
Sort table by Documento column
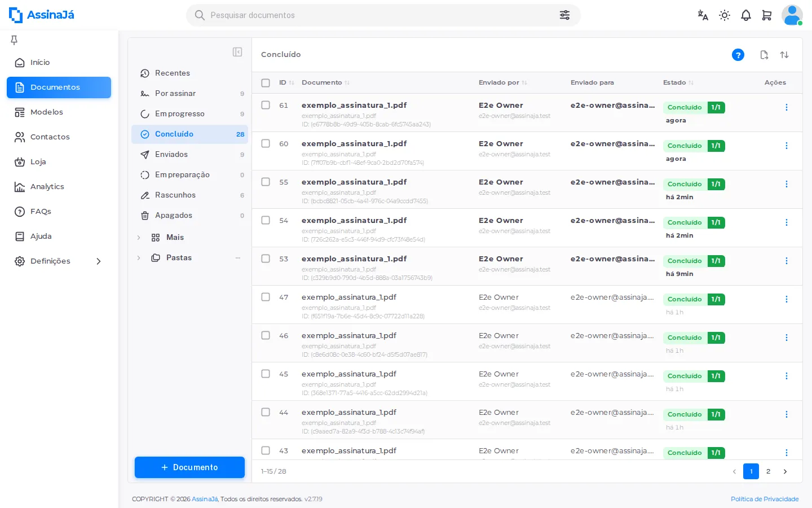pos(325,82)
